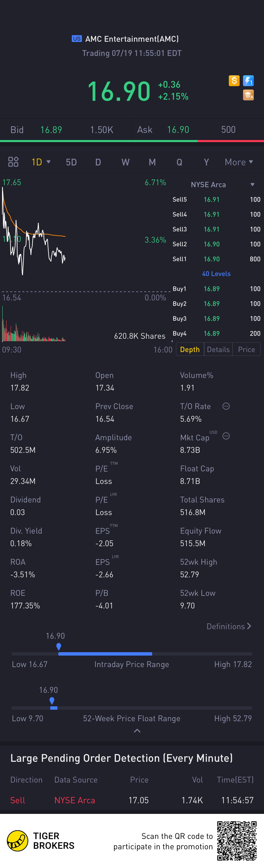This screenshot has width=264, height=868.
Task: Tap the Intraday Price Range marker
Action: 59,646
